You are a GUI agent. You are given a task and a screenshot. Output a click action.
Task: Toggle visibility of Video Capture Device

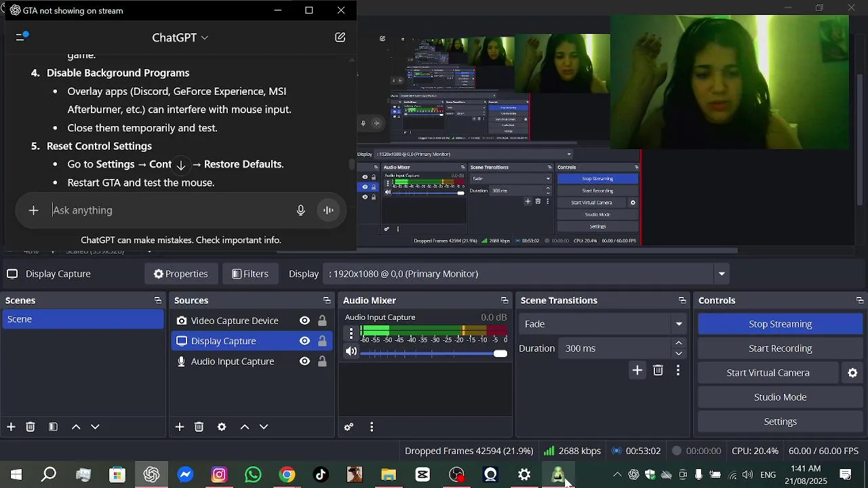304,321
